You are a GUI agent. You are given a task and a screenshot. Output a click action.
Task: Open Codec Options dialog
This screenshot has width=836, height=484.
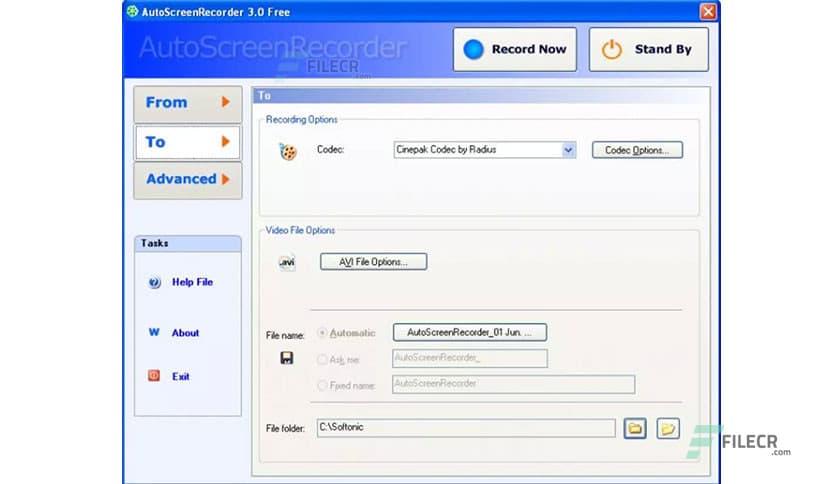(x=637, y=150)
